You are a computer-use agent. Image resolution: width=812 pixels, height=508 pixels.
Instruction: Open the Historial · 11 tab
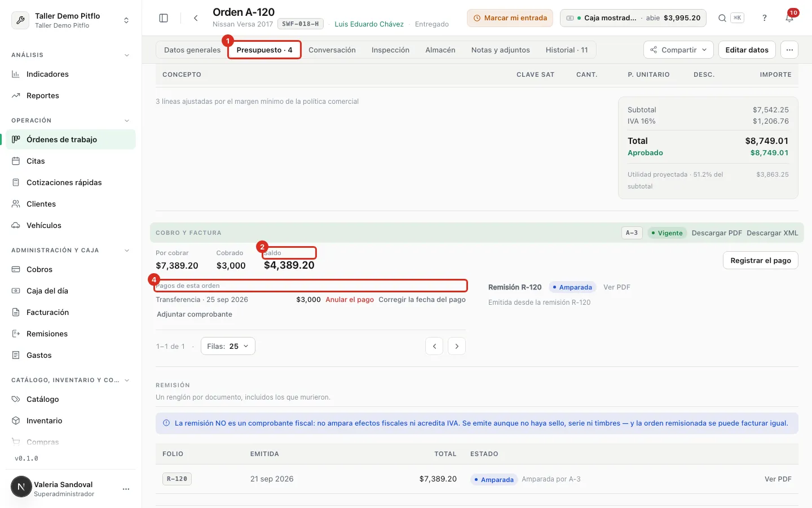pos(567,50)
